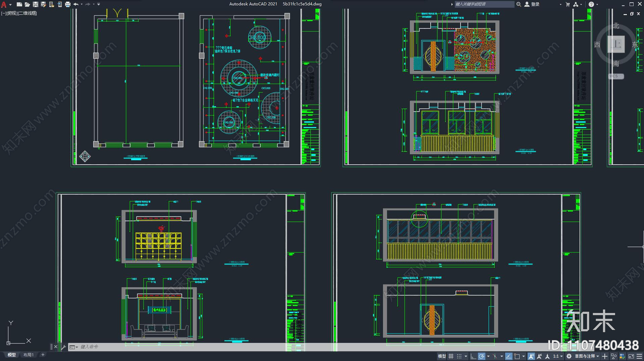Open the AutoCAD application menu (red A)
The image size is (644, 361).
point(4,4)
